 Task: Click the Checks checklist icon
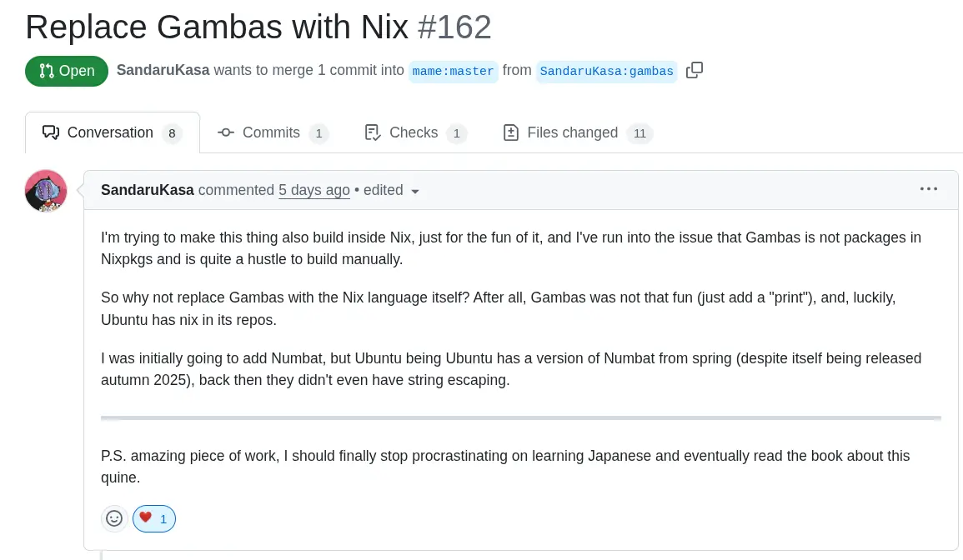372,132
